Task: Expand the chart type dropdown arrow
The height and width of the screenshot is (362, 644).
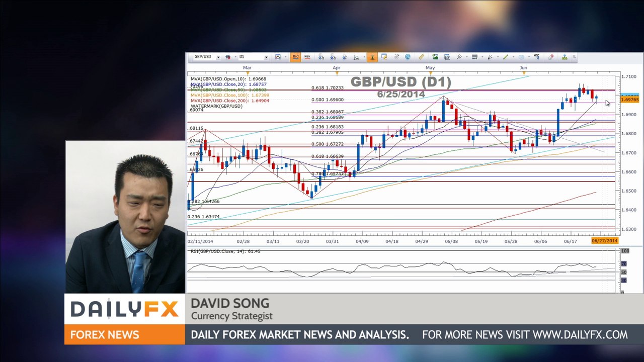Action: coord(285,57)
